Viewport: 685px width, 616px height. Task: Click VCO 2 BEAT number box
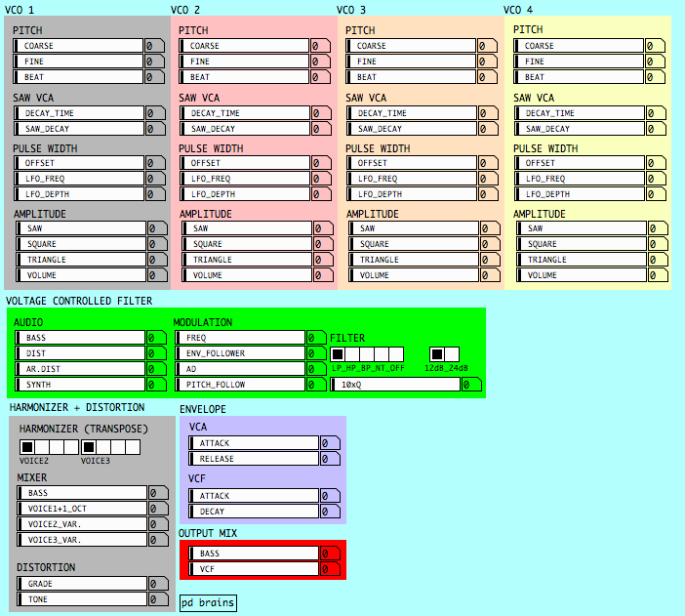coord(321,77)
